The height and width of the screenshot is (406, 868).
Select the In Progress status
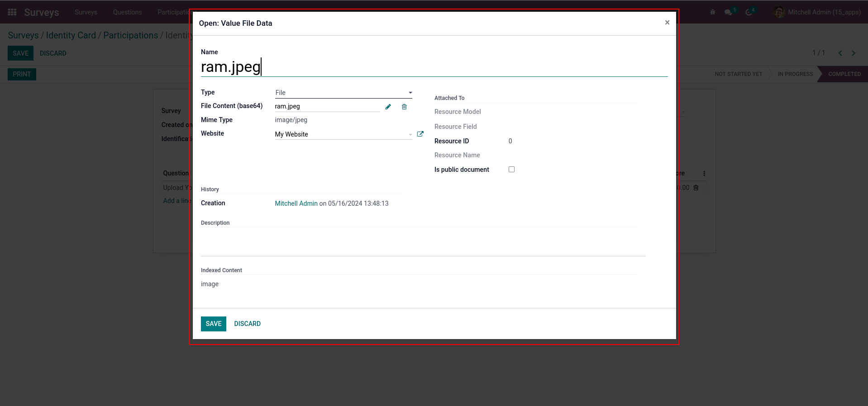795,74
